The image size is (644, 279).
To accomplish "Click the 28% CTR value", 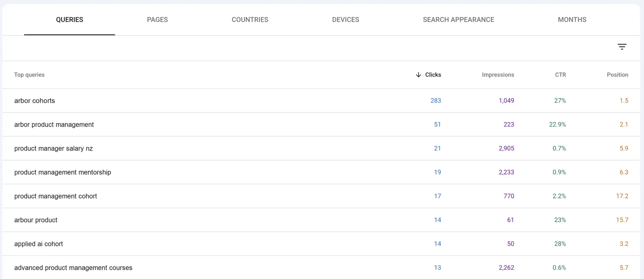I will point(560,244).
